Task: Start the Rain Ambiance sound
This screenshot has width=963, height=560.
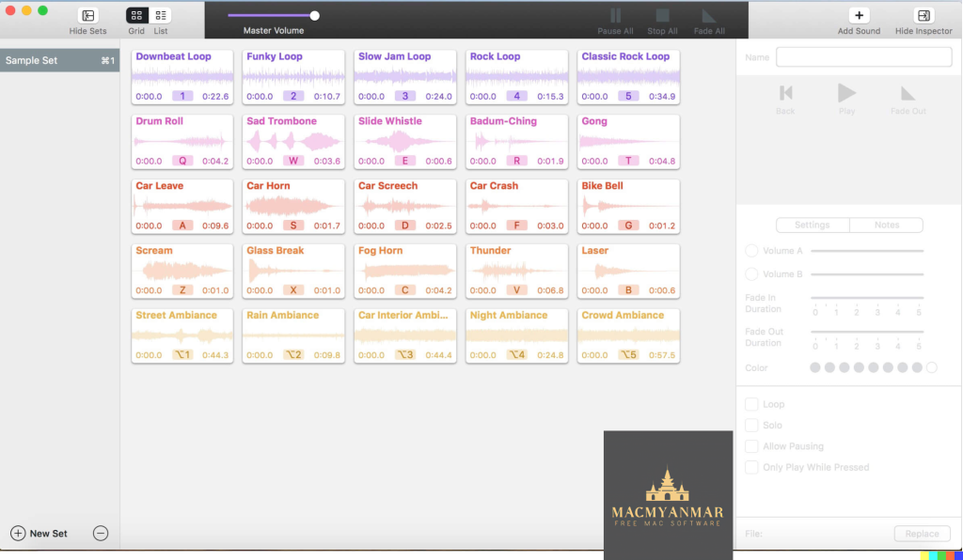Action: point(293,336)
